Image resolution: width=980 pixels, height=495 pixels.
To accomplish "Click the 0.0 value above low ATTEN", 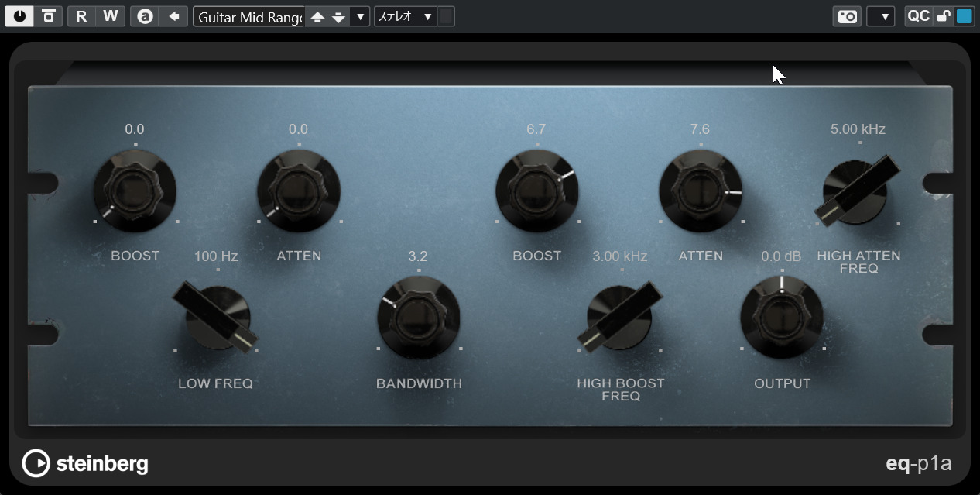I will point(298,129).
